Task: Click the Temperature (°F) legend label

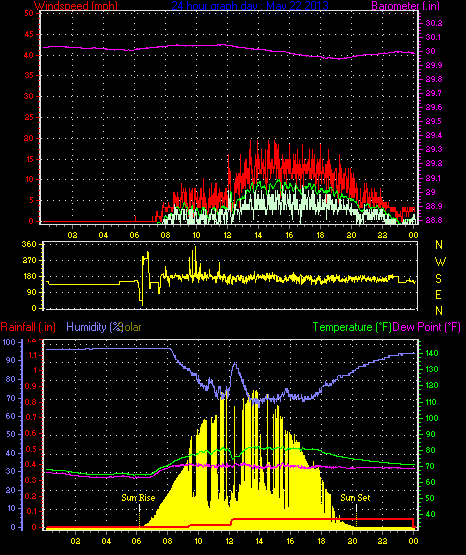Action: click(352, 327)
